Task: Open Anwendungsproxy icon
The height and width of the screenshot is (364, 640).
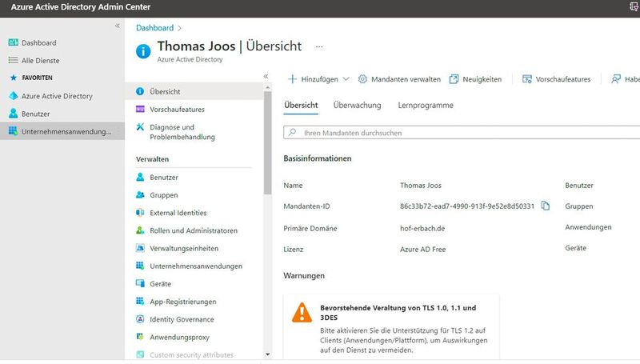Action: (140, 337)
